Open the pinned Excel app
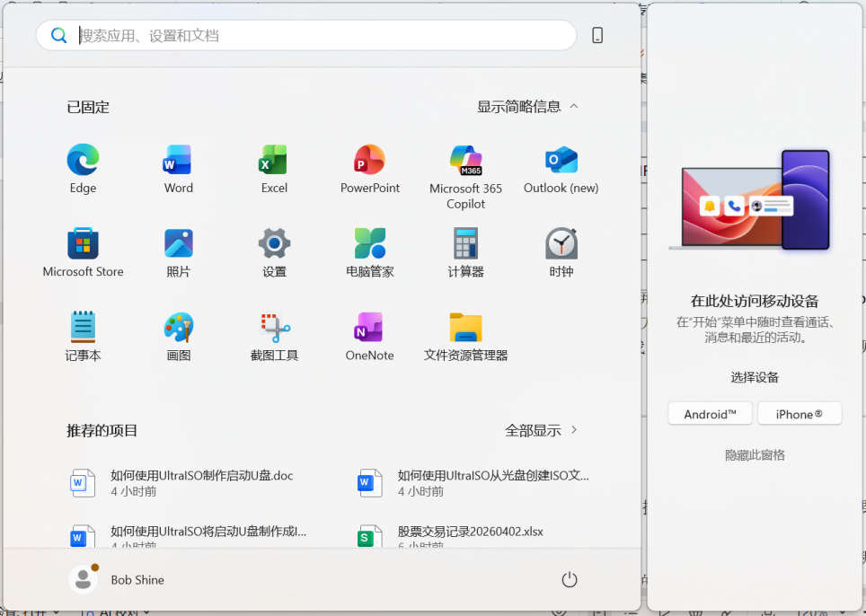The width and height of the screenshot is (866, 616). pyautogui.click(x=274, y=169)
